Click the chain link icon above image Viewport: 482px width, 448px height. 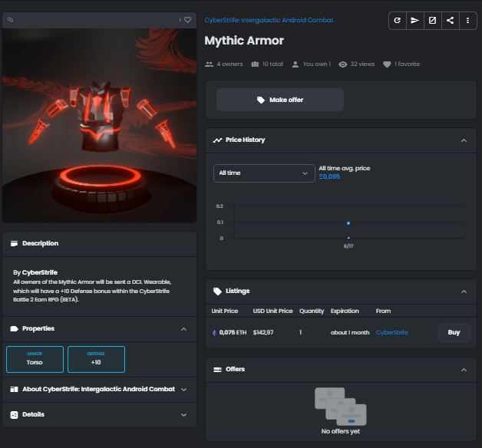tap(10, 20)
